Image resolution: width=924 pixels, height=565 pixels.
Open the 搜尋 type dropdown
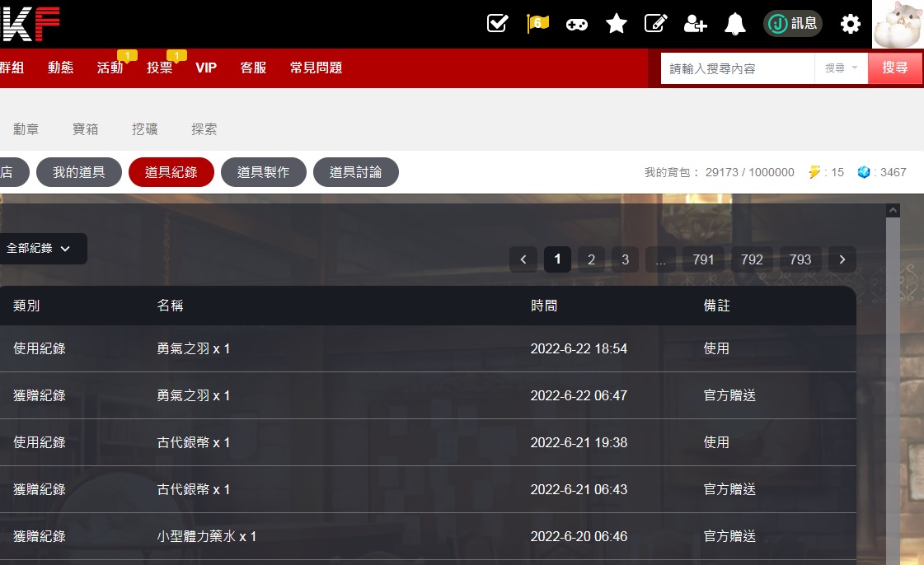841,68
